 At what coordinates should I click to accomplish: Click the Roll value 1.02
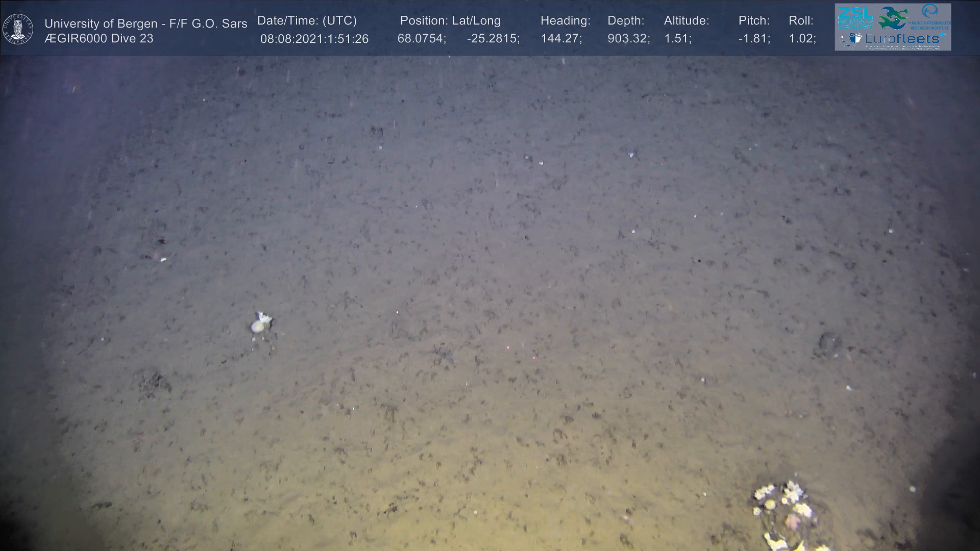pyautogui.click(x=802, y=39)
